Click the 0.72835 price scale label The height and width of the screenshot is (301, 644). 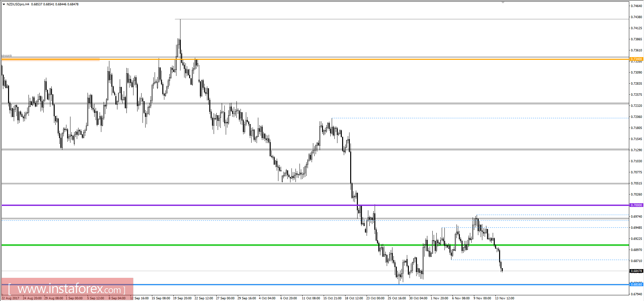click(x=636, y=84)
